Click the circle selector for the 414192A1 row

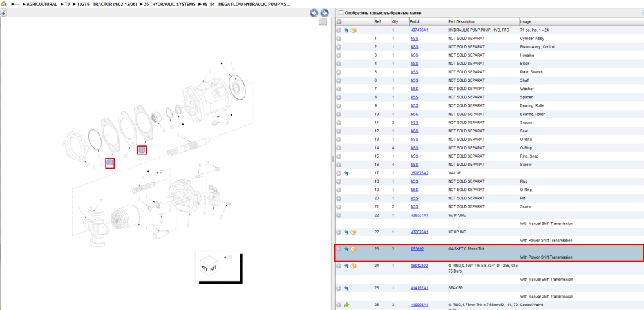coord(339,288)
